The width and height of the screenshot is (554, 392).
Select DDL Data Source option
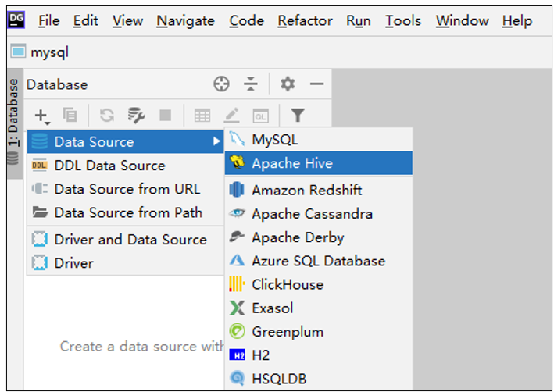pyautogui.click(x=109, y=166)
